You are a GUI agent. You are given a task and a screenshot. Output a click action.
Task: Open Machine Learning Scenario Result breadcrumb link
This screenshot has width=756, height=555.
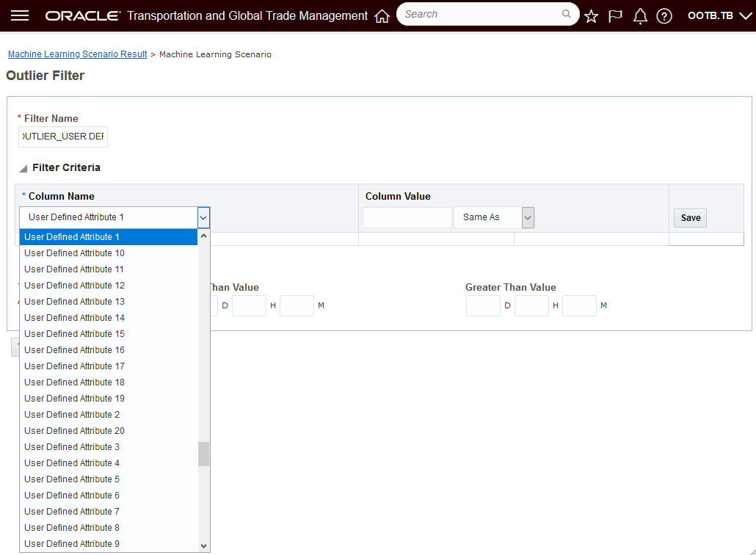78,54
